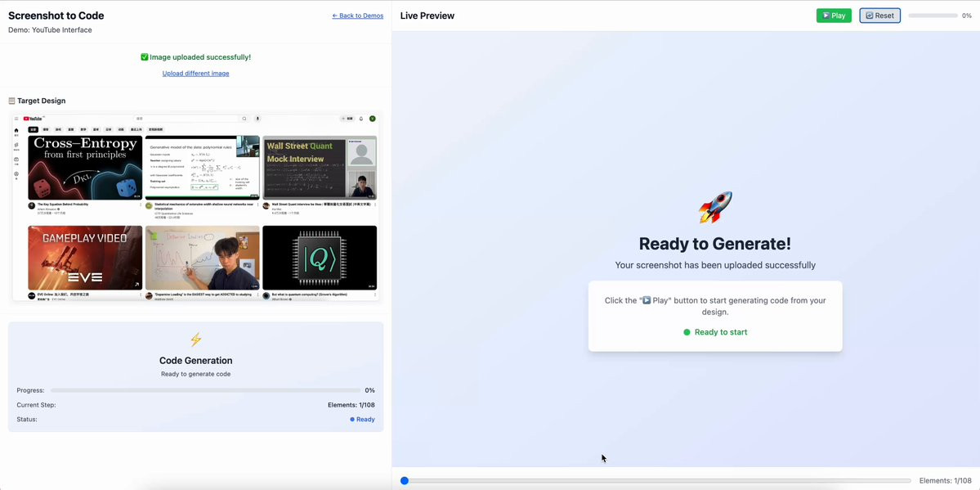Click the header progress bar beside Reset
This screenshot has height=490, width=980.
[933, 16]
